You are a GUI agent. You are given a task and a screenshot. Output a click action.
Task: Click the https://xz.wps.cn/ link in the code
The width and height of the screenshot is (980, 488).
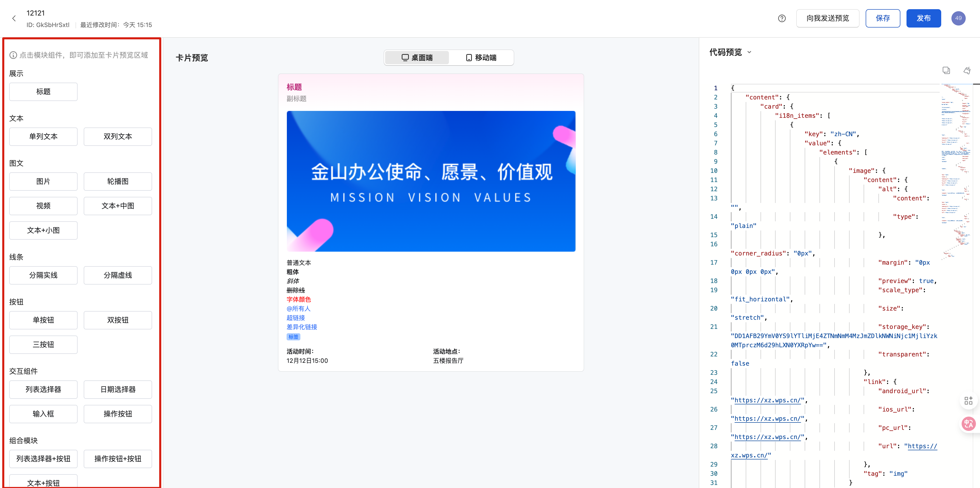click(768, 400)
